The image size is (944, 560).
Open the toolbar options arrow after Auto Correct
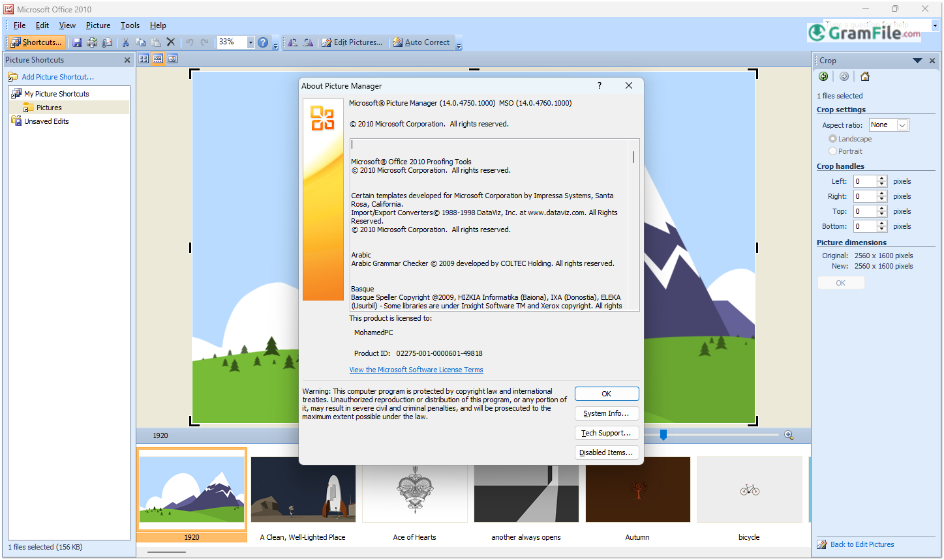(x=459, y=44)
